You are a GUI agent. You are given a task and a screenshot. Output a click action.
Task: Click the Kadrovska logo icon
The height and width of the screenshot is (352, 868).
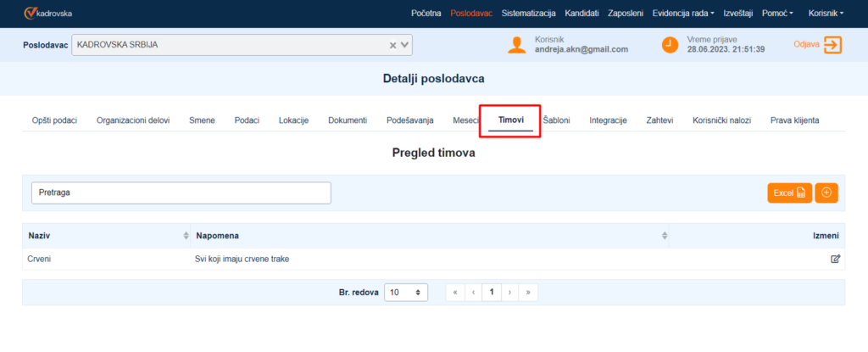[31, 14]
